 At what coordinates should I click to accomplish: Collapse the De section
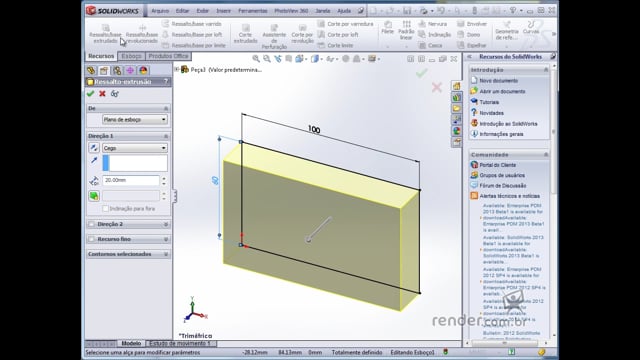pyautogui.click(x=166, y=108)
